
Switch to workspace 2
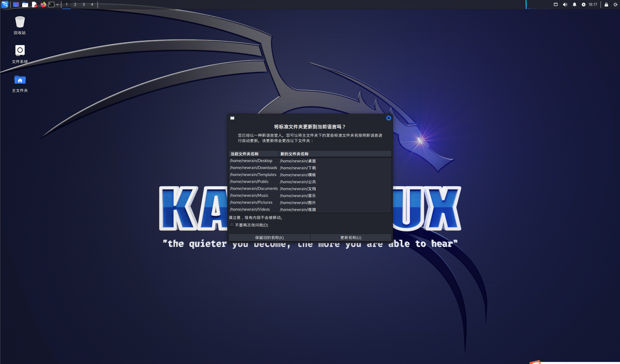[x=75, y=5]
